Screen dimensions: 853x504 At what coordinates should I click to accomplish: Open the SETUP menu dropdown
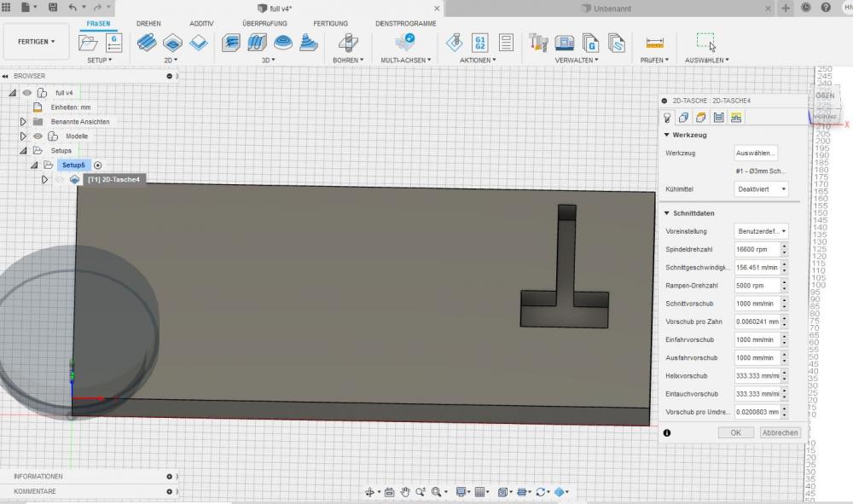pos(100,61)
